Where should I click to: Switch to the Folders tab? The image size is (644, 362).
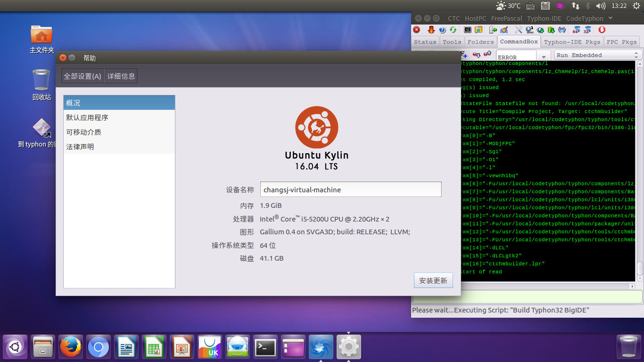point(480,41)
